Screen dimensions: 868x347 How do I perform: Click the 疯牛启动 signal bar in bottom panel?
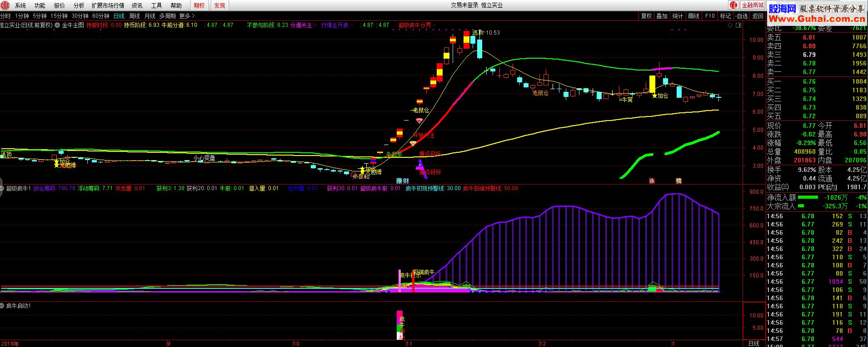click(400, 325)
